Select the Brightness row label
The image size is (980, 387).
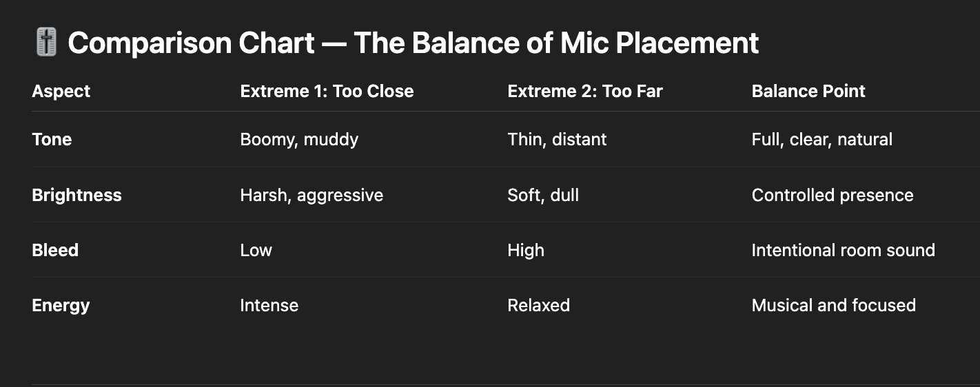tap(76, 195)
